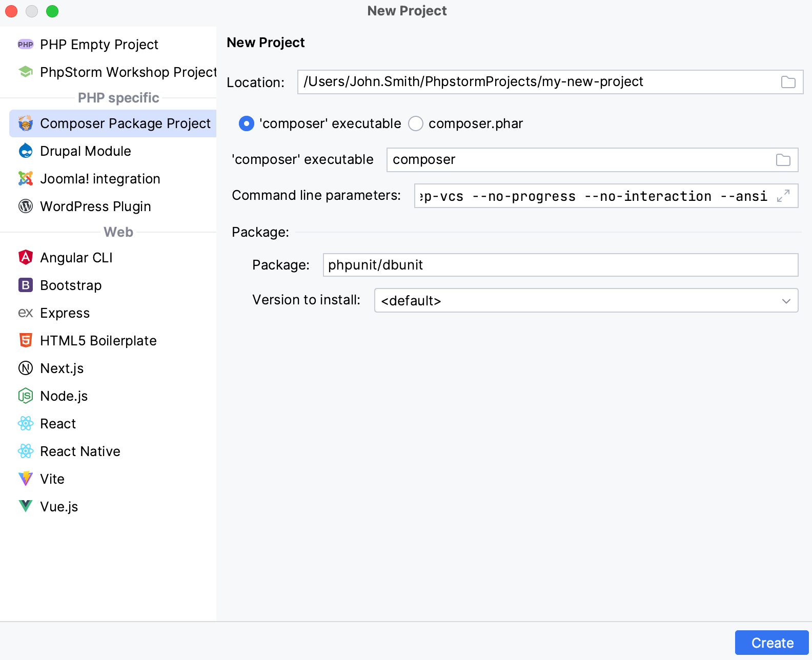Choose the React Native project type
812x660 pixels.
[x=80, y=451]
